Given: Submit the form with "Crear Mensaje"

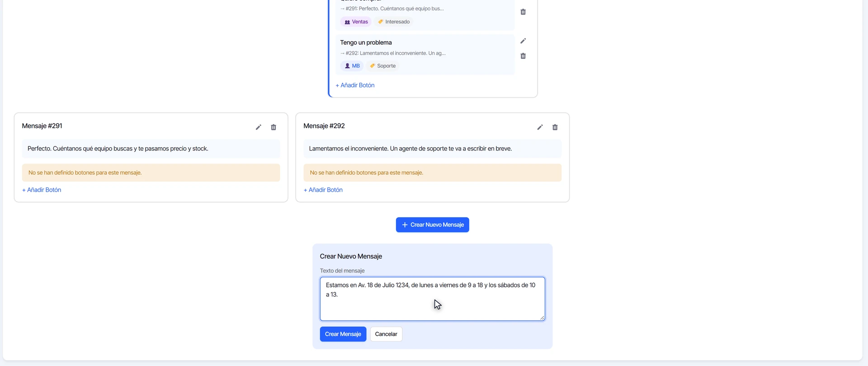Looking at the screenshot, I should [x=343, y=334].
